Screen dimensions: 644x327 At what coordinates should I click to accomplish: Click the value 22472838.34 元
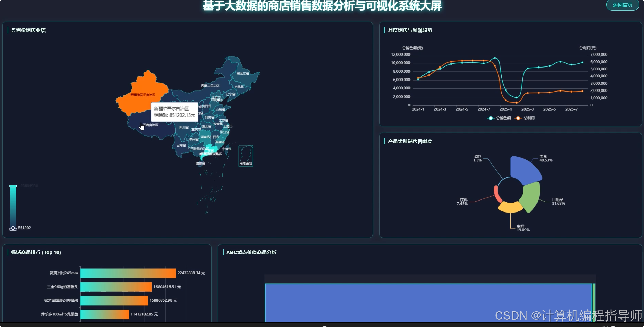(x=191, y=273)
